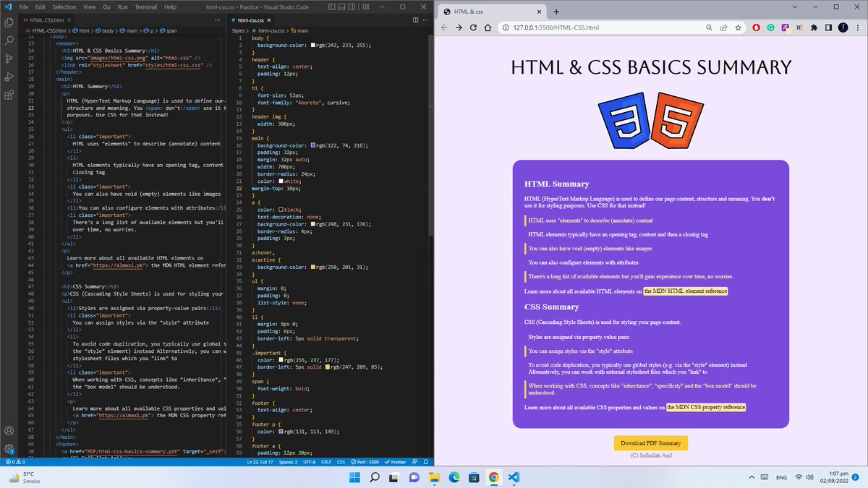Click Chrome back arrow button

[x=446, y=27]
